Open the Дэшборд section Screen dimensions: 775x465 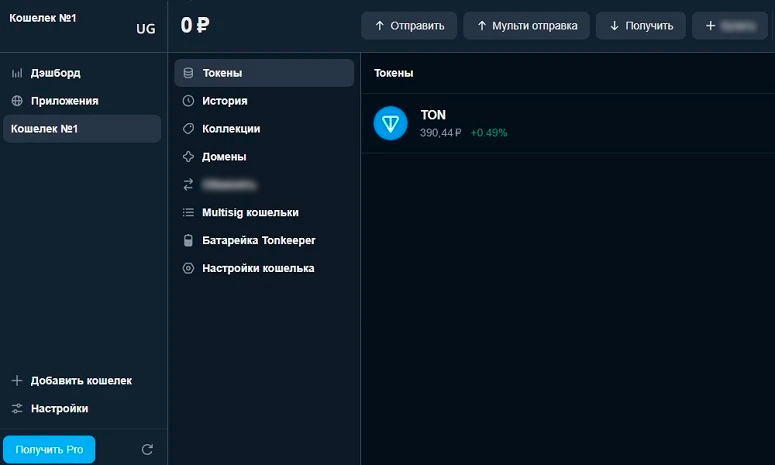55,73
